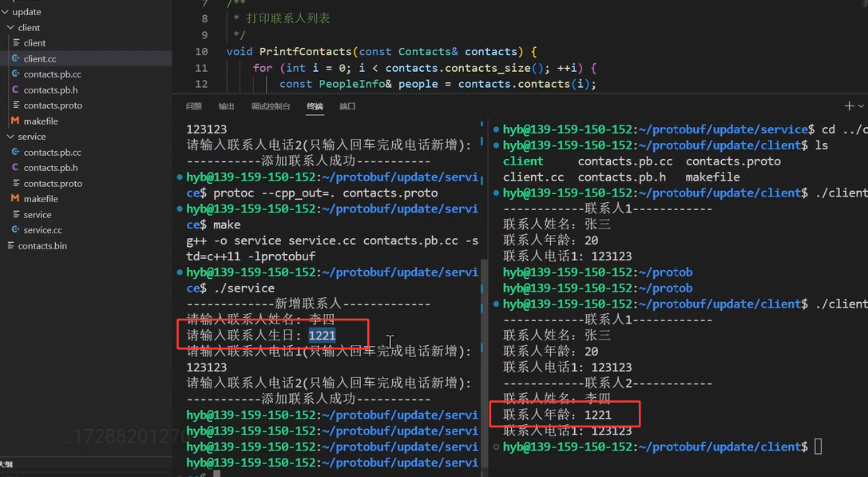Click PrintfContacts function name in editor

tap(305, 51)
